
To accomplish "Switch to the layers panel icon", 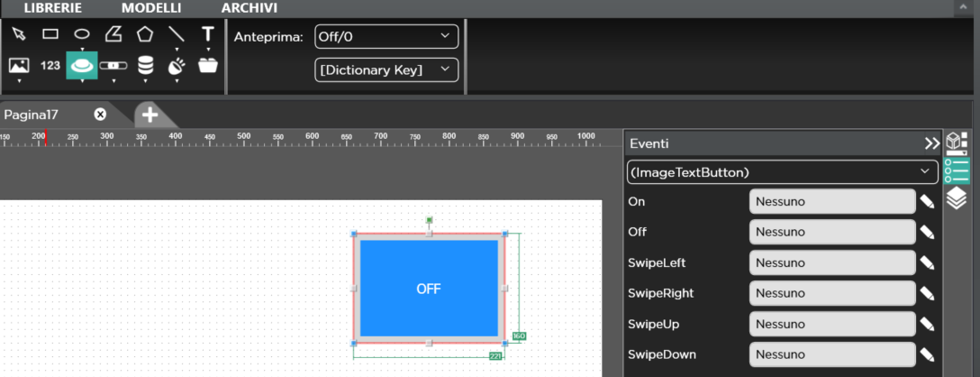I will click(956, 198).
